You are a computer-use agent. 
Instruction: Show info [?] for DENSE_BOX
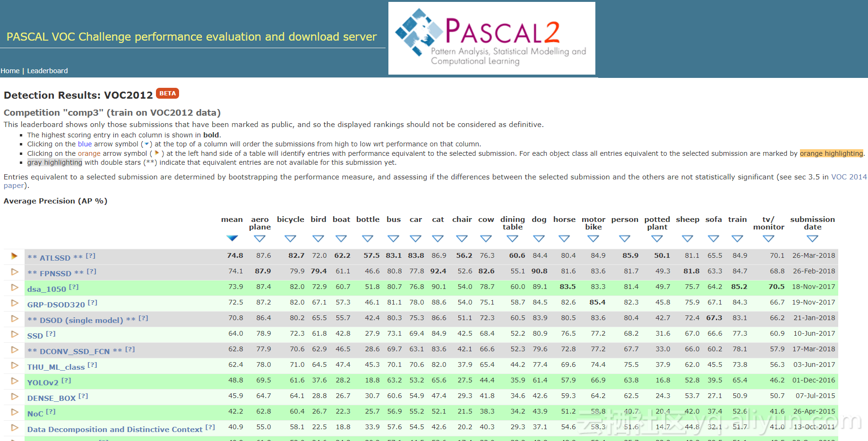83,396
